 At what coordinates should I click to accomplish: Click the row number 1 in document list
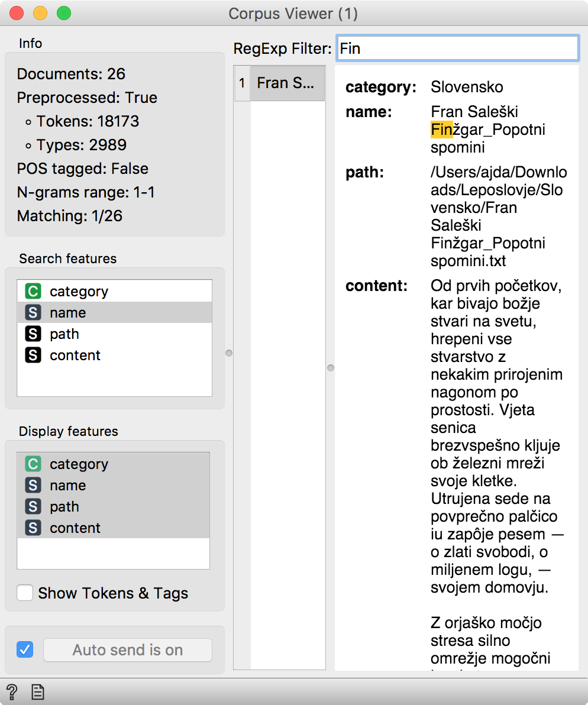click(x=243, y=83)
